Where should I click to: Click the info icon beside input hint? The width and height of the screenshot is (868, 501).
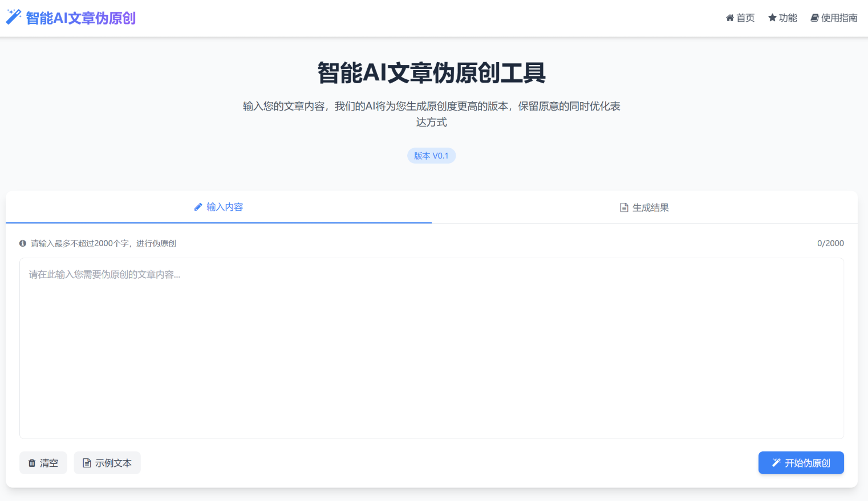[x=23, y=243]
